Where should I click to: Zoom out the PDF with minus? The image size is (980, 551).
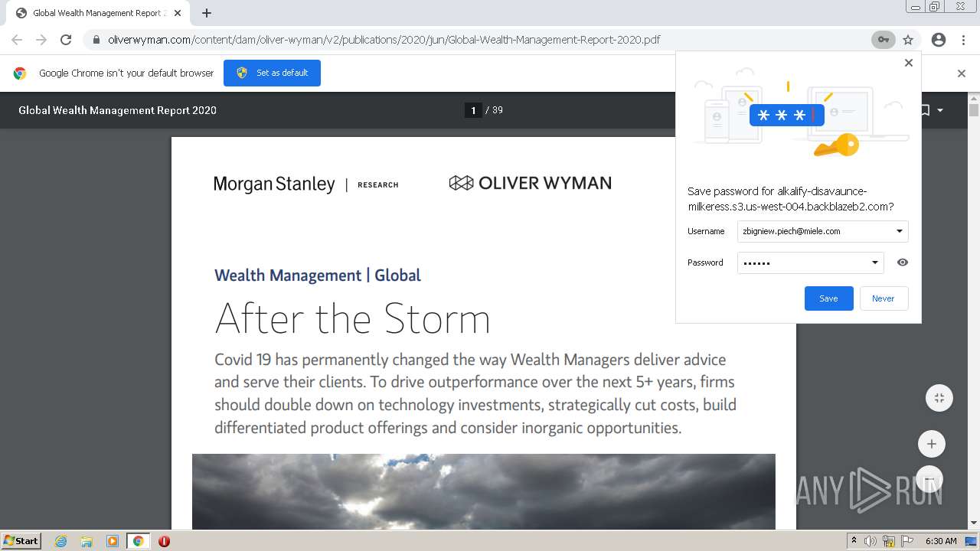pos(931,478)
